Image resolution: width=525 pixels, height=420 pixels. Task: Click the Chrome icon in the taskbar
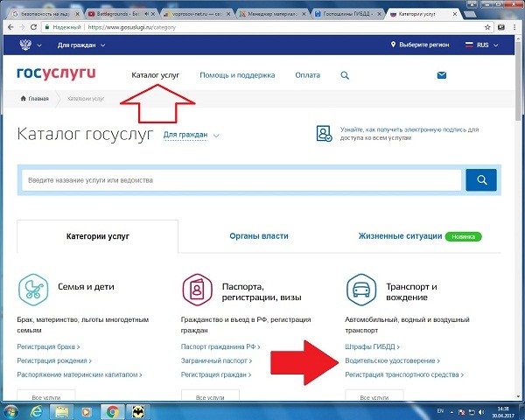click(113, 411)
